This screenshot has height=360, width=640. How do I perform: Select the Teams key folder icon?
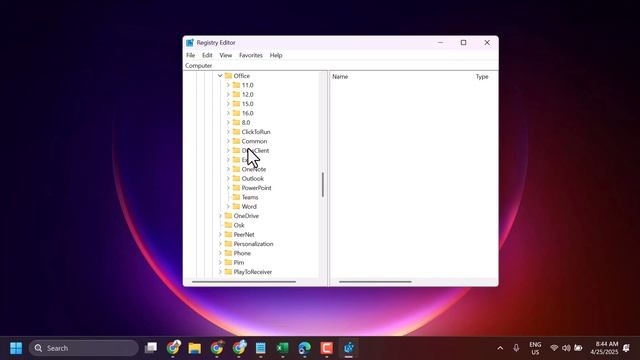[x=236, y=197]
